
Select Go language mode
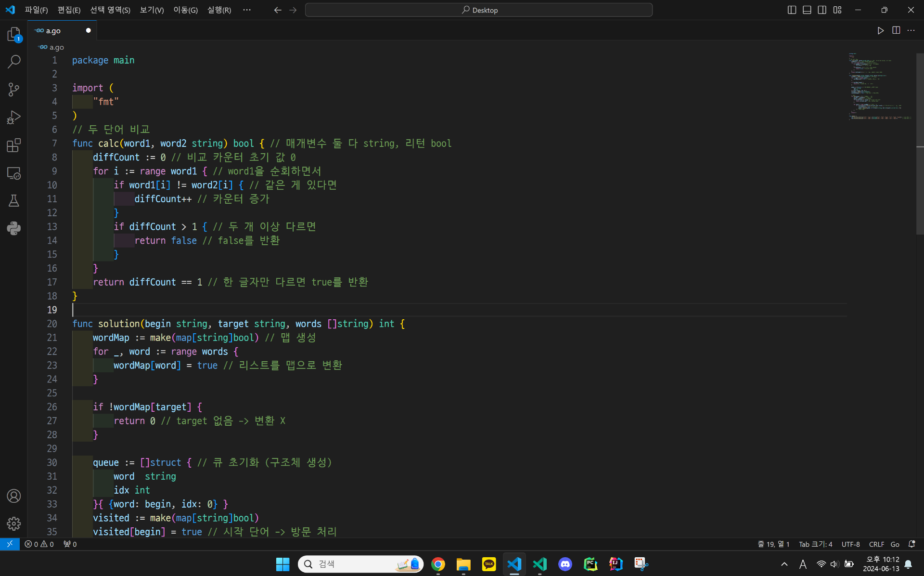(895, 544)
